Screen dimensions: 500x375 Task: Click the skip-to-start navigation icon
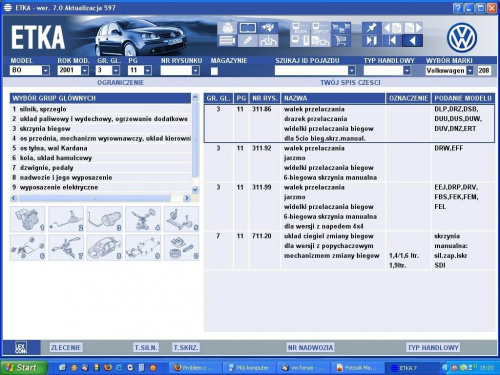pos(392,41)
